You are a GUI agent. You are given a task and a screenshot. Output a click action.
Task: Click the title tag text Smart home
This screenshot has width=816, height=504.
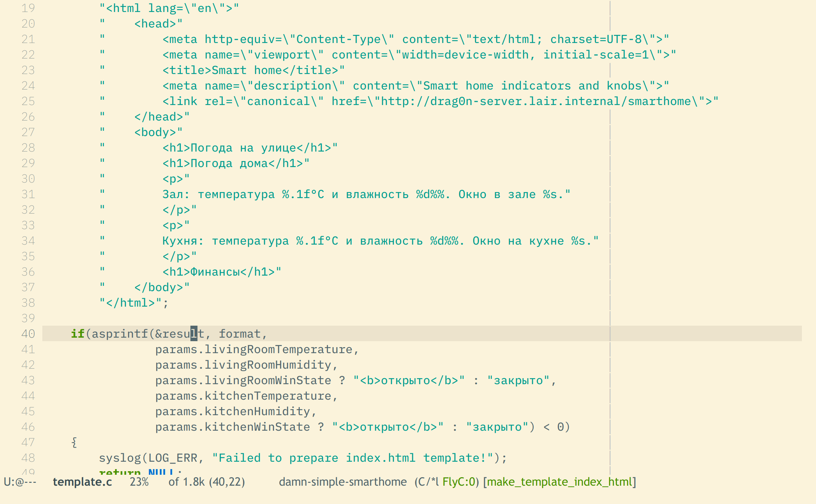pyautogui.click(x=247, y=70)
